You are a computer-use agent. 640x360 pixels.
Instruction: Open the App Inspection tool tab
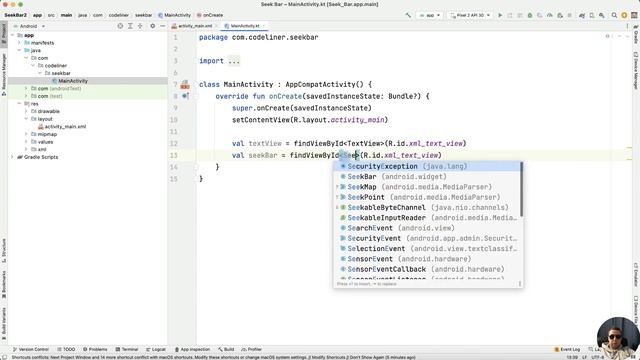(x=192, y=349)
